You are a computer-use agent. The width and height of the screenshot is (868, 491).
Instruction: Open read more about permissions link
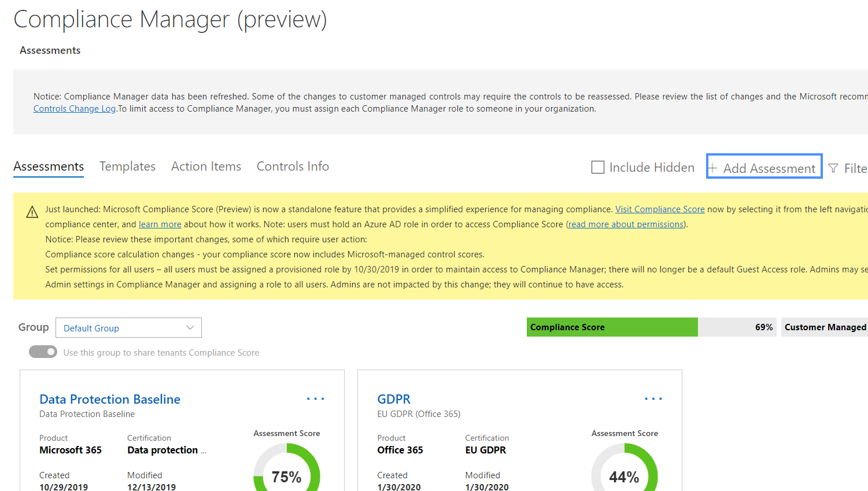[626, 224]
